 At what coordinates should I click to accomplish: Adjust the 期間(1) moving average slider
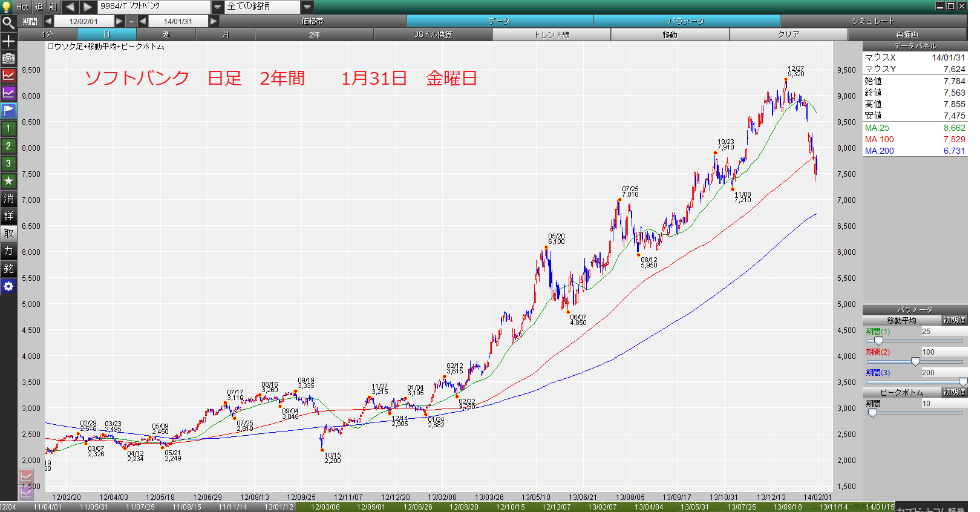[878, 341]
